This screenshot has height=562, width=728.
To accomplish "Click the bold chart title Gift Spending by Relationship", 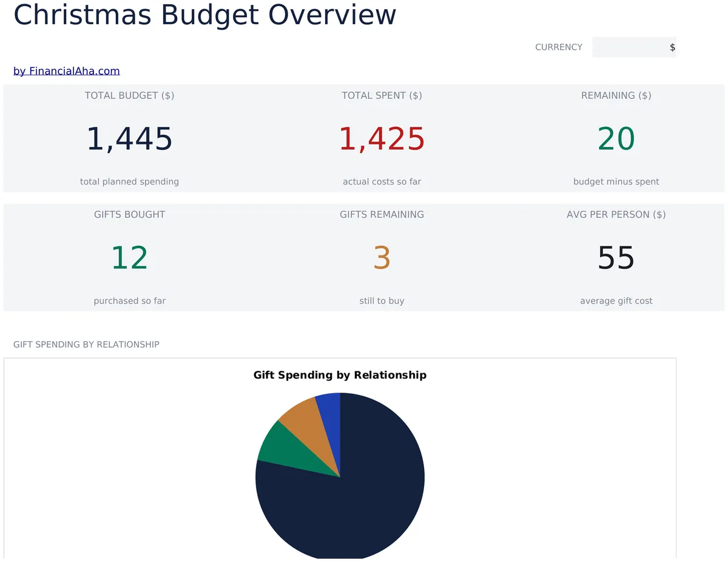I will pyautogui.click(x=340, y=375).
